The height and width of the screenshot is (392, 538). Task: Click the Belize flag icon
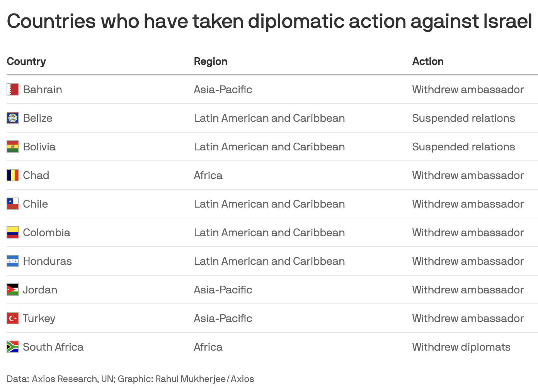(x=13, y=118)
